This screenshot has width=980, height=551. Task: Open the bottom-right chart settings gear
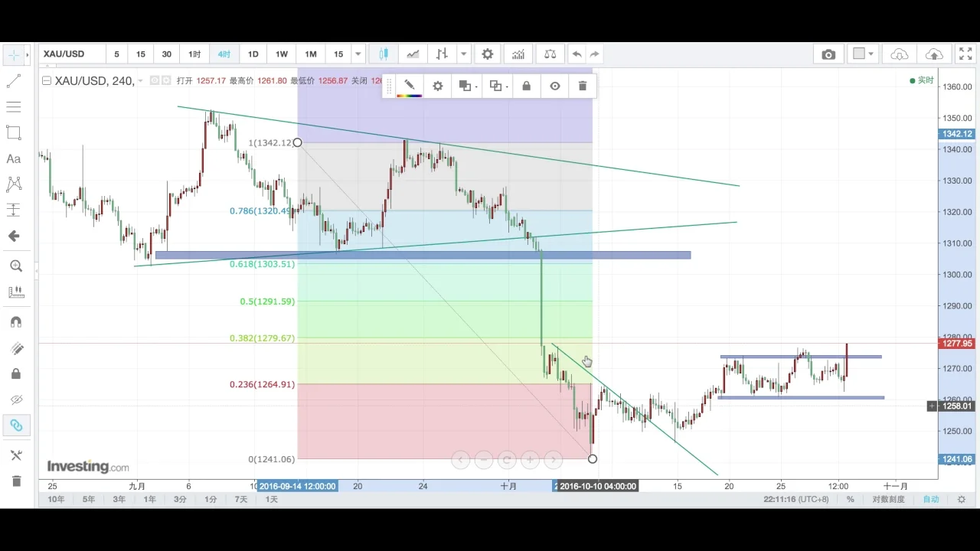962,500
